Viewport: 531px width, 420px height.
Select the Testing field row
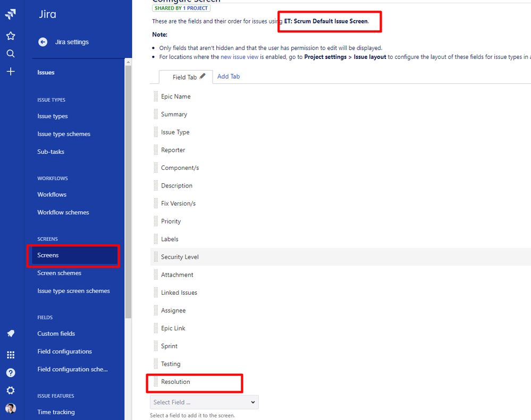(x=340, y=364)
